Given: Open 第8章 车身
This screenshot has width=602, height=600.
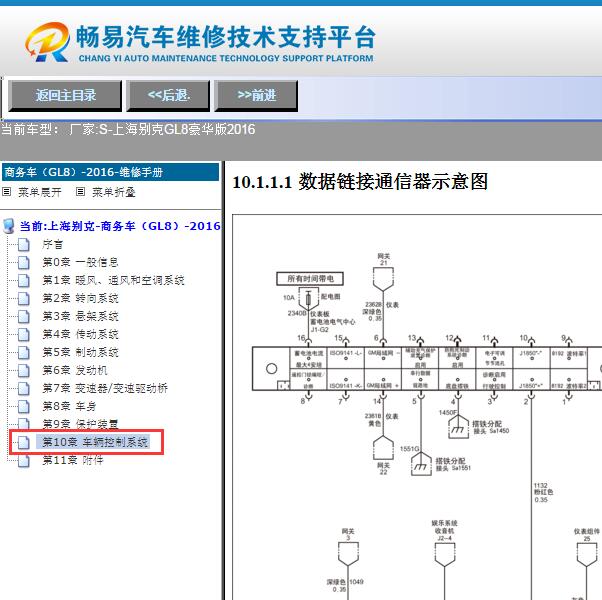Looking at the screenshot, I should point(69,407).
